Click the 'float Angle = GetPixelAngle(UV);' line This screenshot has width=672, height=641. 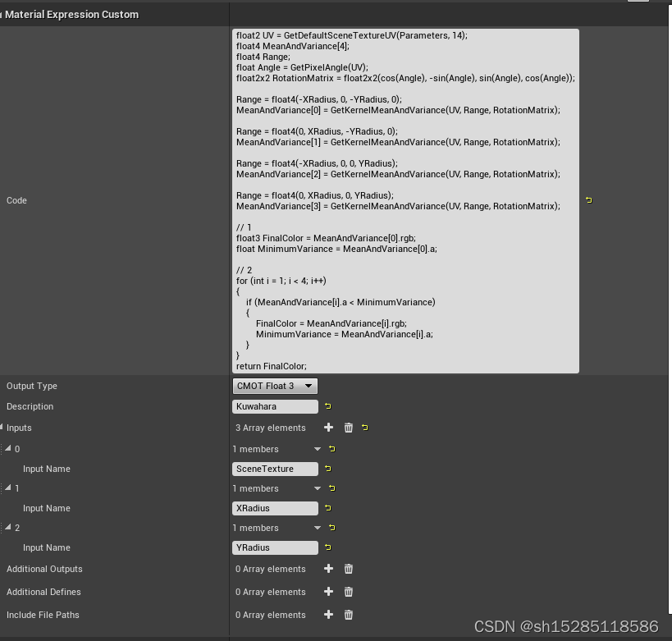[302, 67]
